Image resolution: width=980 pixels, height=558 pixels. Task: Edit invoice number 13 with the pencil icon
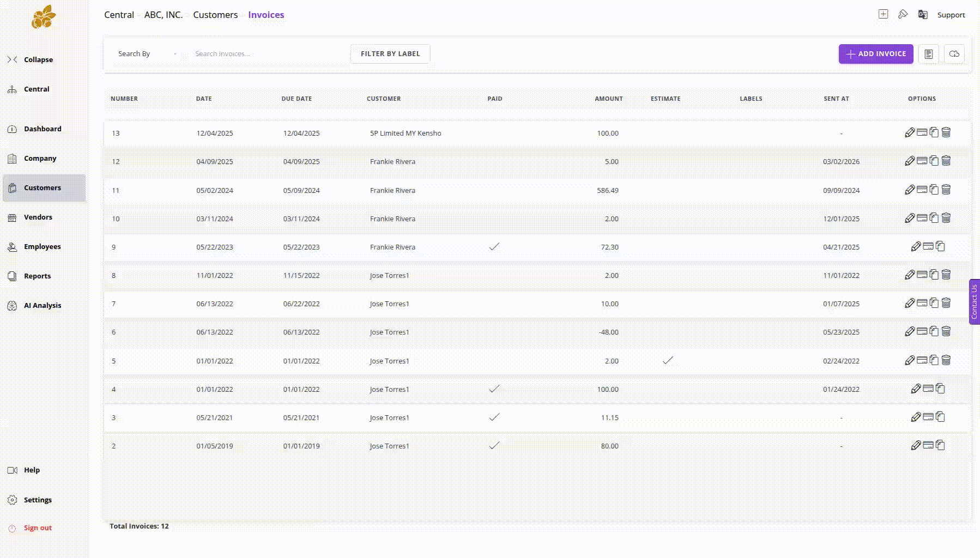tap(910, 132)
